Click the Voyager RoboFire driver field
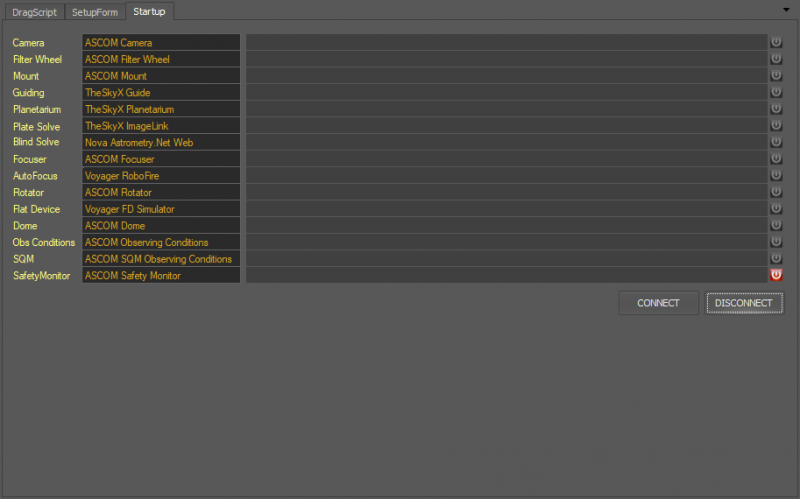This screenshot has height=499, width=800. point(161,176)
